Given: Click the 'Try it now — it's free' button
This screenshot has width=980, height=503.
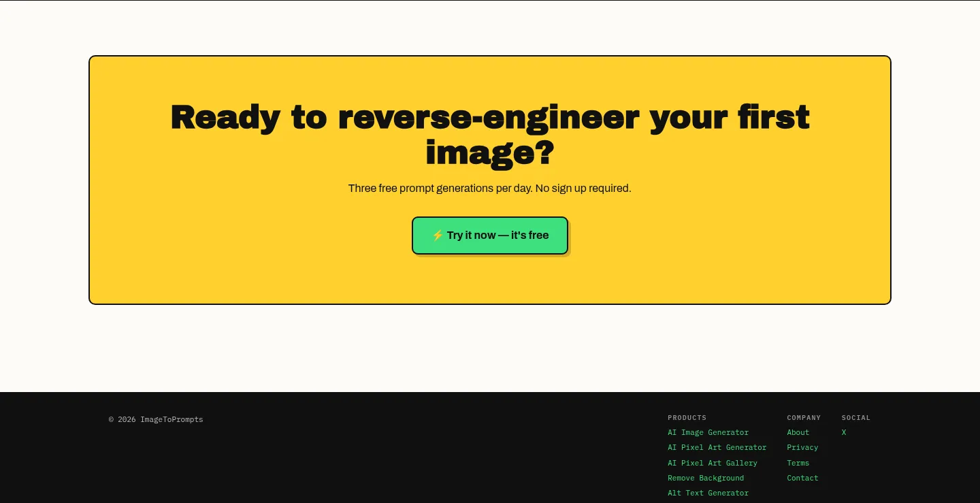Looking at the screenshot, I should pyautogui.click(x=490, y=236).
